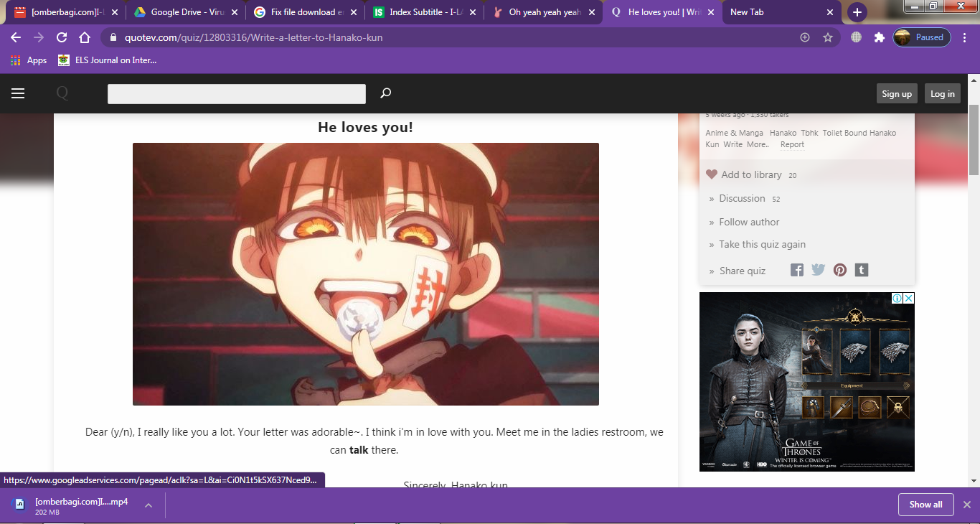The width and height of the screenshot is (980, 524).
Task: Click the Report link
Action: tap(792, 144)
